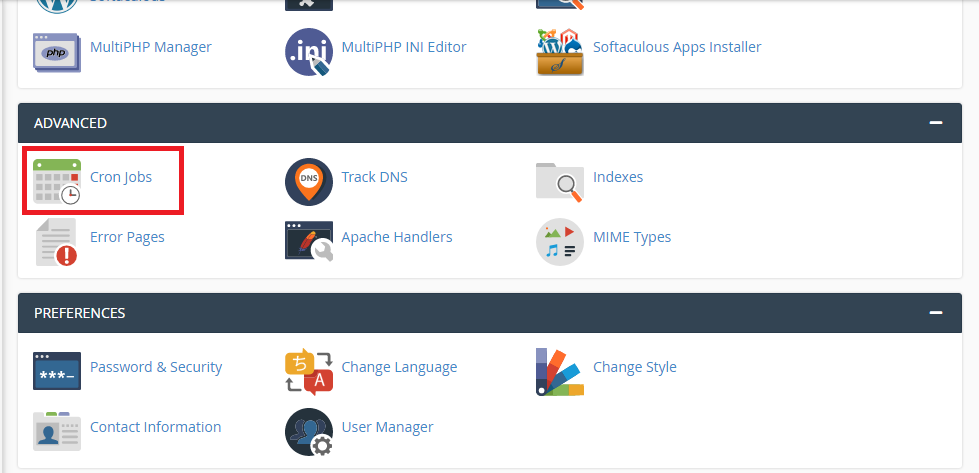The width and height of the screenshot is (979, 473).
Task: Click the Softaculous Apps Installer box icon
Action: [x=560, y=52]
